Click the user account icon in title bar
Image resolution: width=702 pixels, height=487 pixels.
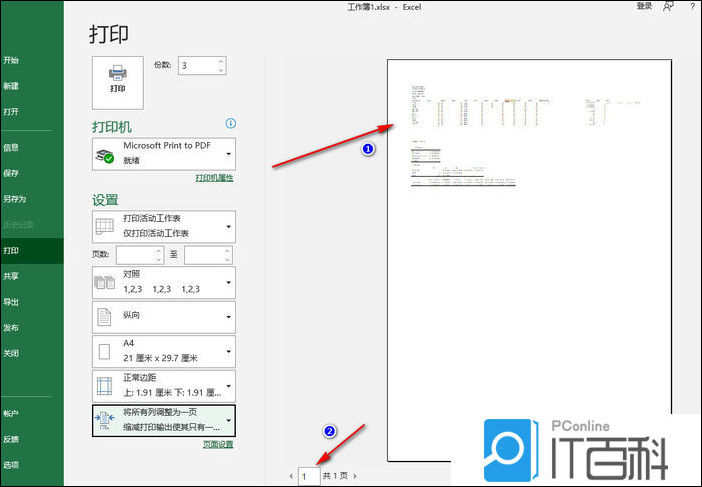coord(668,7)
